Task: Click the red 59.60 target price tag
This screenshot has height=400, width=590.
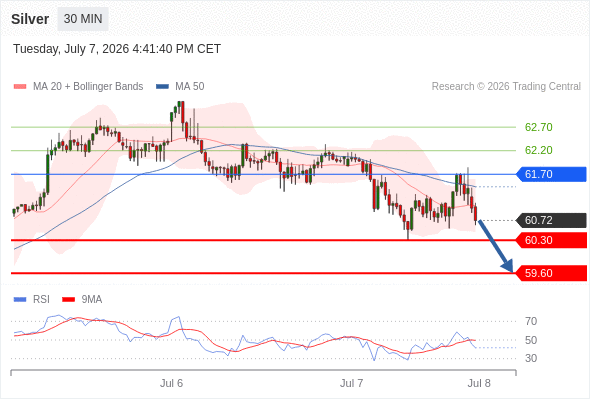Action: coord(551,273)
